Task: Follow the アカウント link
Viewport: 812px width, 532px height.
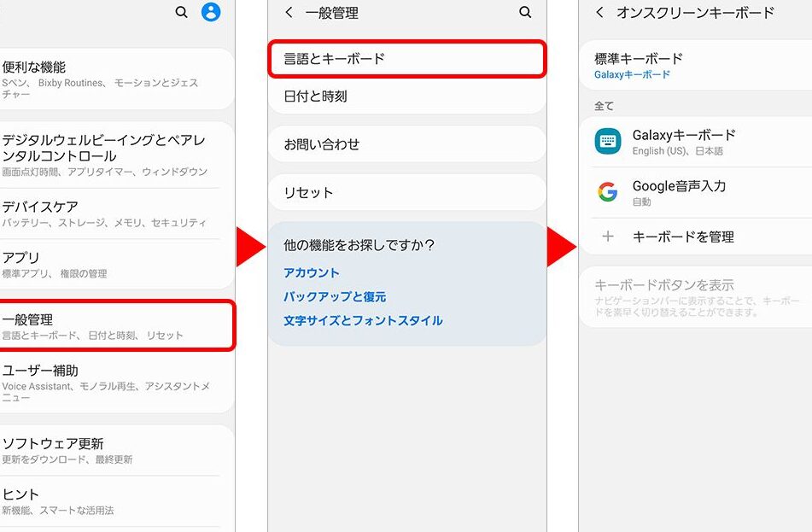Action: click(312, 272)
